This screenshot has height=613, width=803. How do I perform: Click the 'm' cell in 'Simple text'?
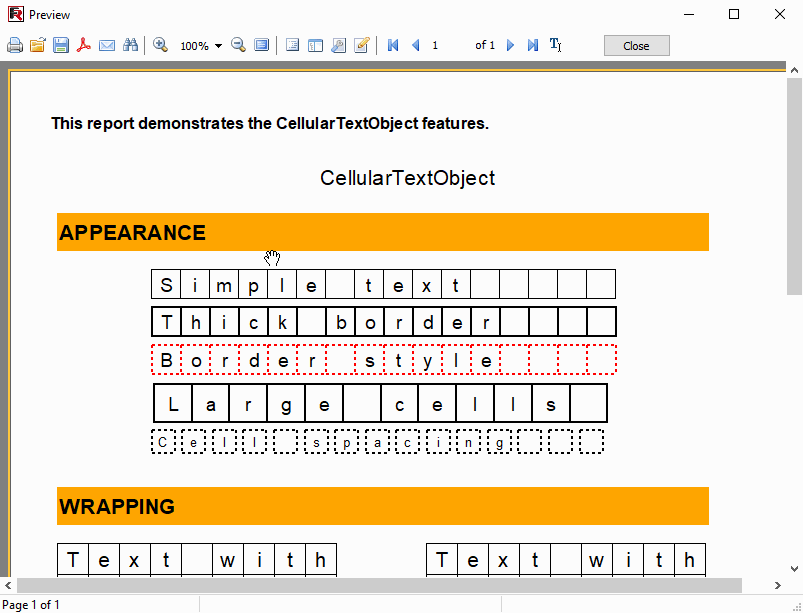(x=224, y=284)
